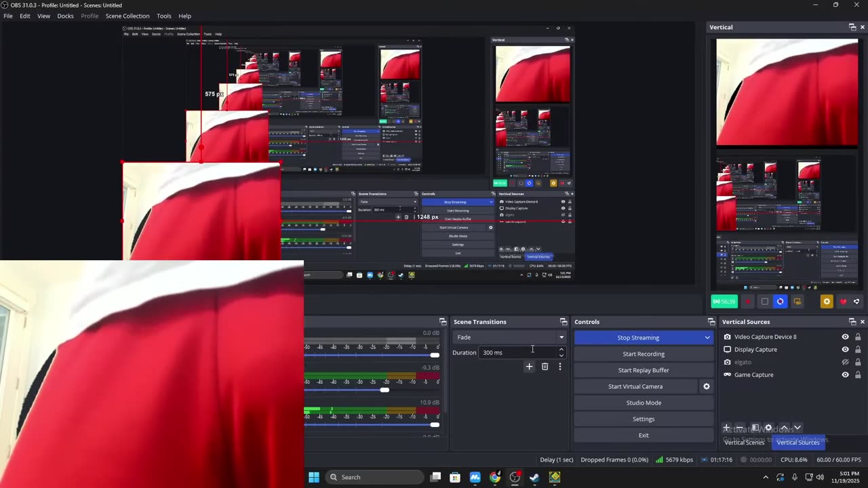Open source properties gear in Vertical Sources toolbar

[768, 428]
